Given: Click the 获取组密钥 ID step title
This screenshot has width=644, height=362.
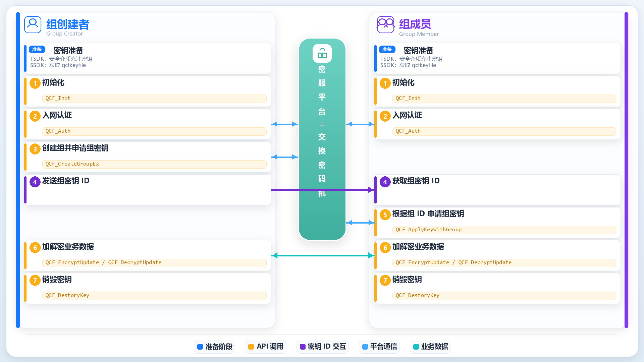Looking at the screenshot, I should pos(416,181).
